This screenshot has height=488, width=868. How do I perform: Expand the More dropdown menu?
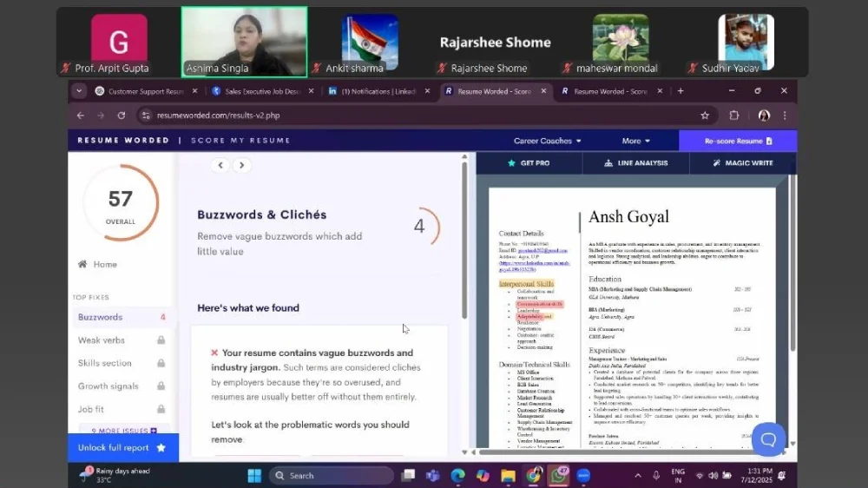coord(636,141)
